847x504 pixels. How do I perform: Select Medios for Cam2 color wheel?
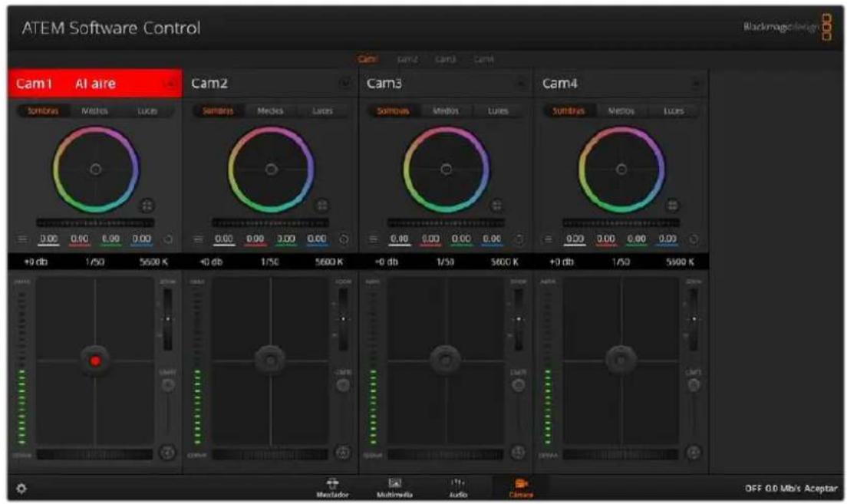pyautogui.click(x=270, y=110)
